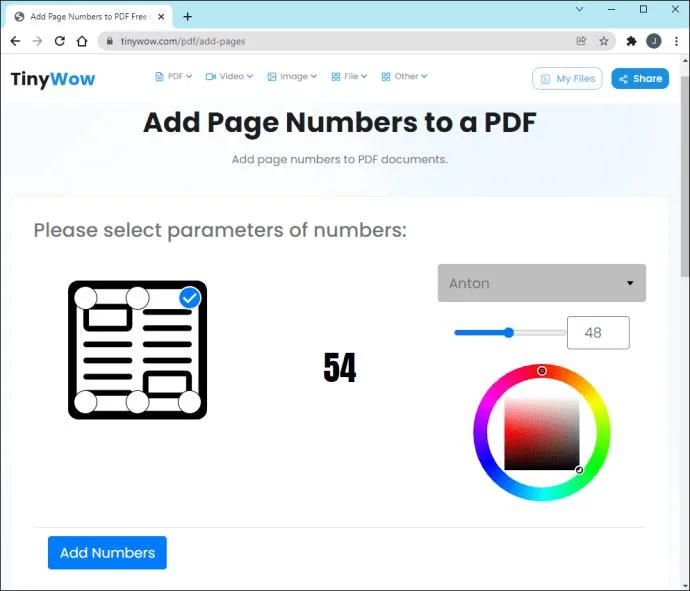Click the Add Numbers button
Screen dimensions: 690x591
[107, 553]
